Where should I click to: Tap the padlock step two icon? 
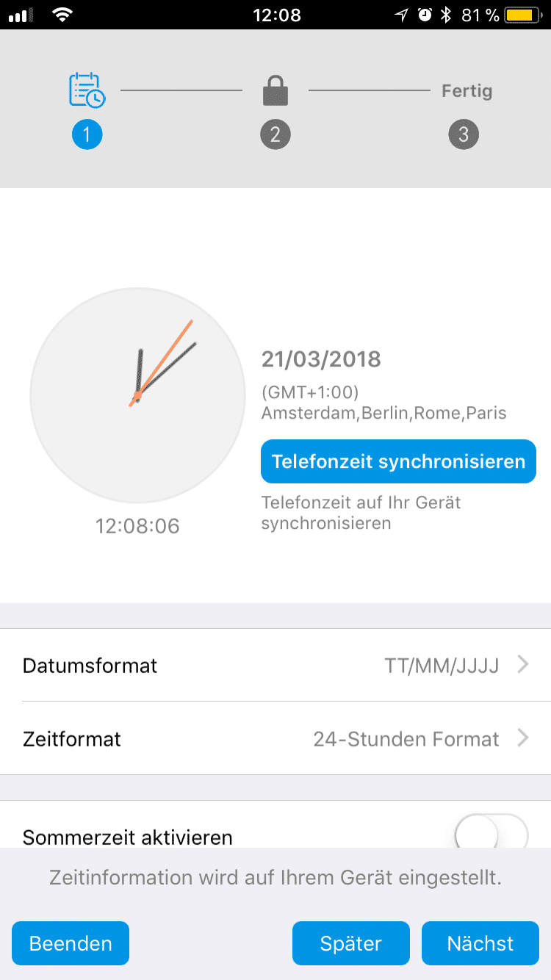[x=275, y=92]
